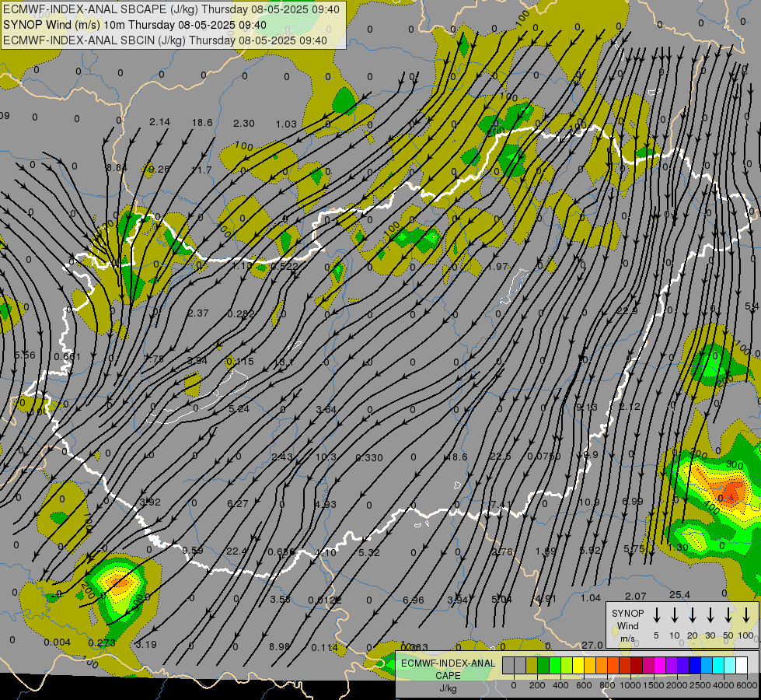This screenshot has width=761, height=700.
Task: Click the 22.9 value on the map
Action: tap(627, 311)
